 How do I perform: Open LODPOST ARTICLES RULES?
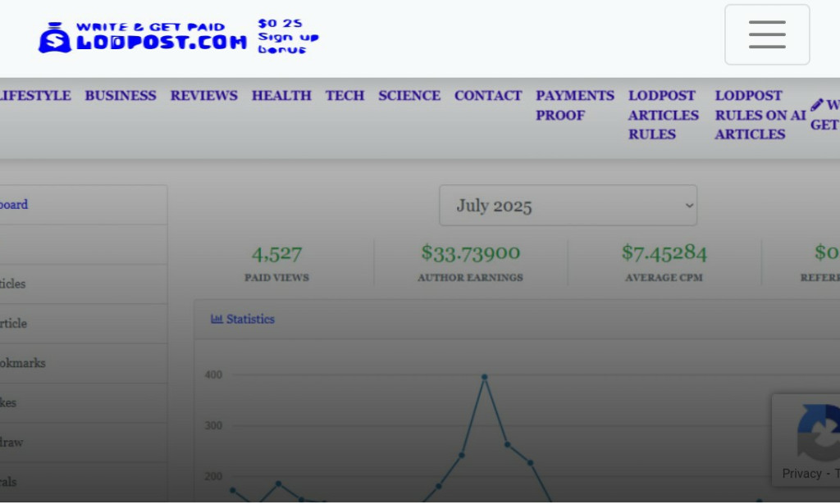662,115
